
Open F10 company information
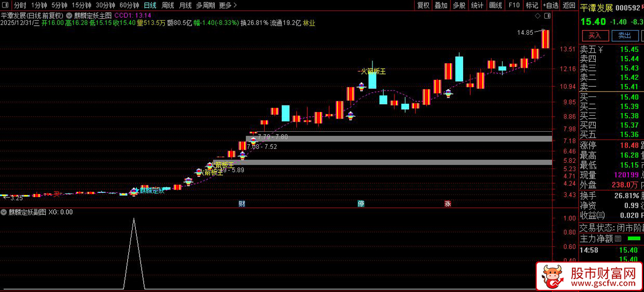pos(514,5)
